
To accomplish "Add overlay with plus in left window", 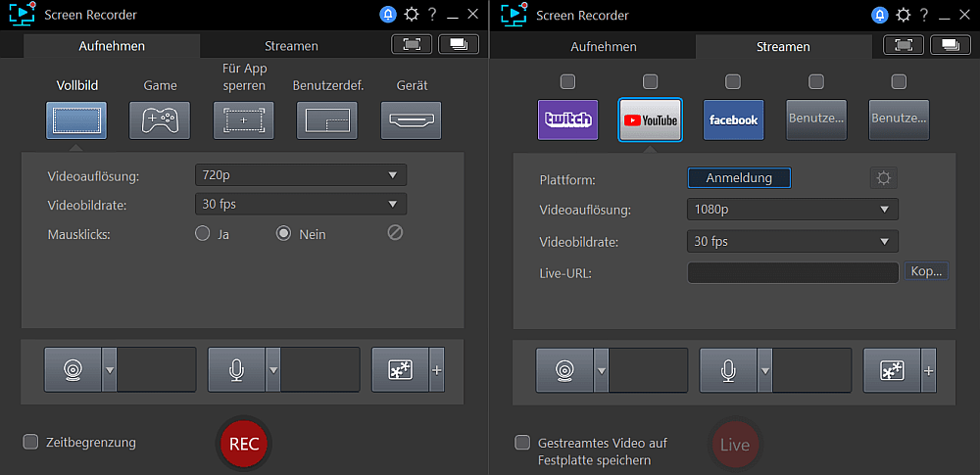I will [x=437, y=370].
